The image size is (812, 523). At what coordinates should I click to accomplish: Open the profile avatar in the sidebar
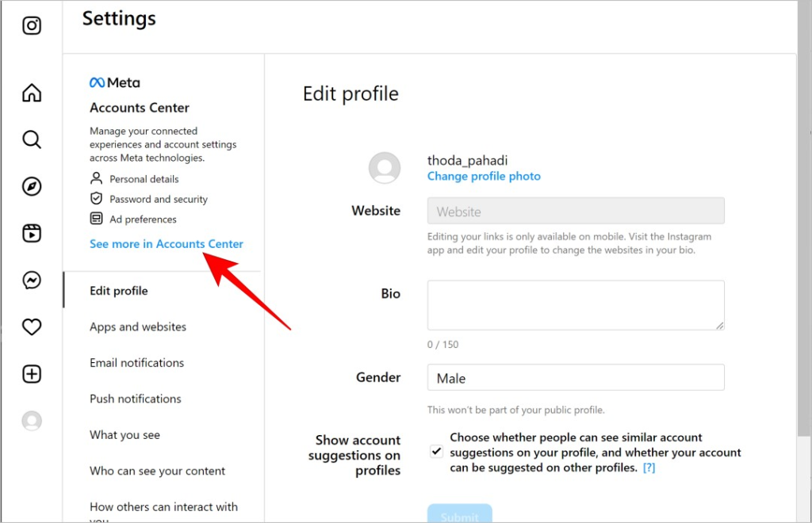(32, 421)
